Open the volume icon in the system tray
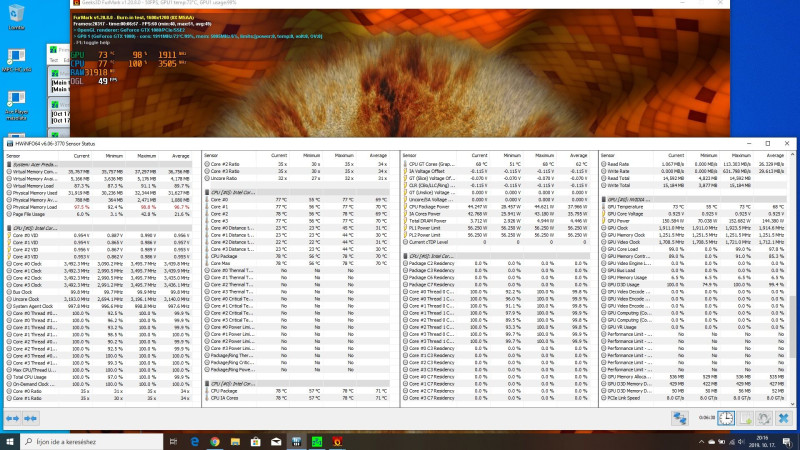The height and width of the screenshot is (450, 800). 741,442
